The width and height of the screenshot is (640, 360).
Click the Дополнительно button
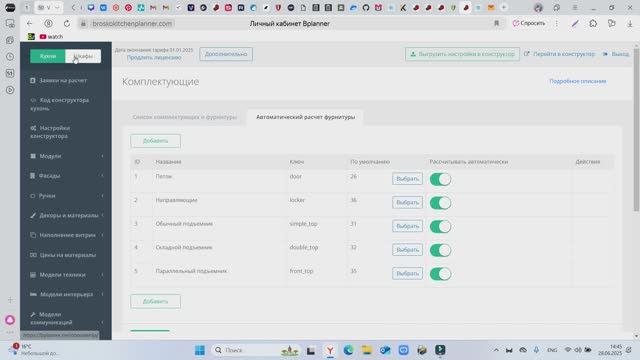click(x=226, y=54)
